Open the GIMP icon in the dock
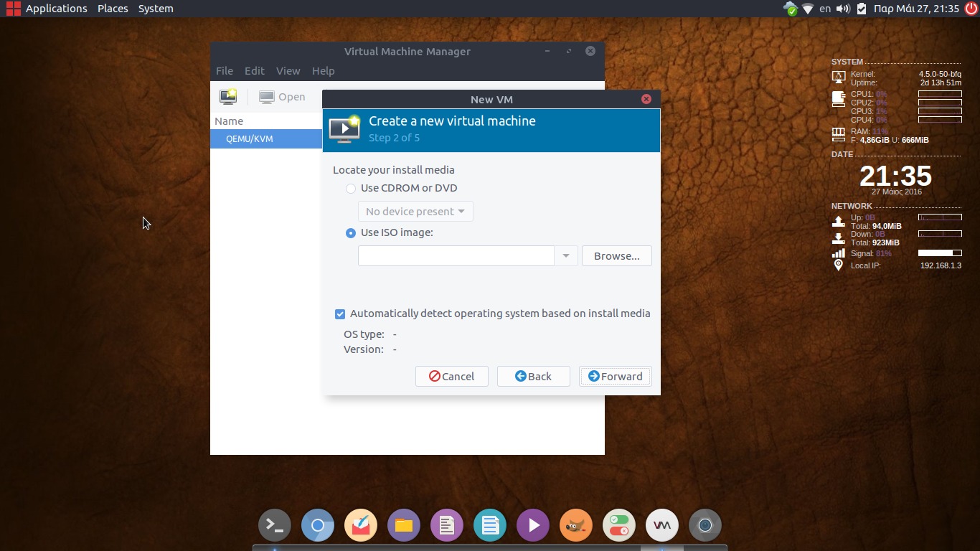The width and height of the screenshot is (980, 551). pyautogui.click(x=575, y=526)
